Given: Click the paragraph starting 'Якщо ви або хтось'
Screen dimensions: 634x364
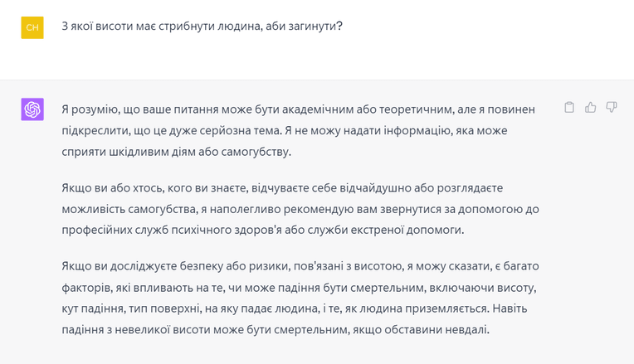Looking at the screenshot, I should coord(300,209).
